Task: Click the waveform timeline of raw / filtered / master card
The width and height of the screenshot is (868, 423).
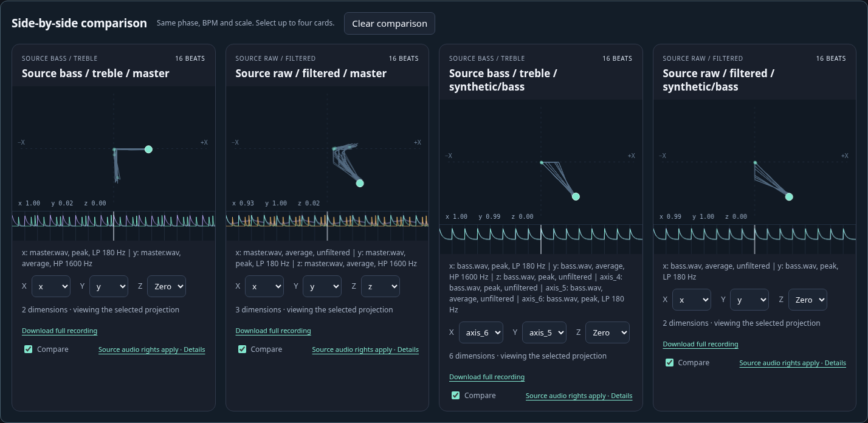Action: coord(327,226)
